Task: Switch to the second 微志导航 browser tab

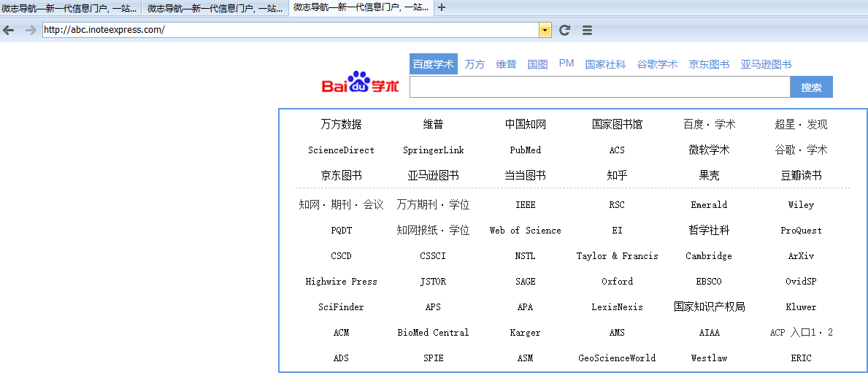Action: 215,8
